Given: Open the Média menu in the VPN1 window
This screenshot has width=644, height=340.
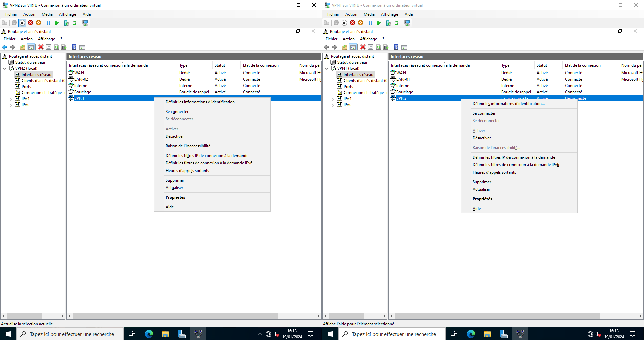Looking at the screenshot, I should (369, 14).
